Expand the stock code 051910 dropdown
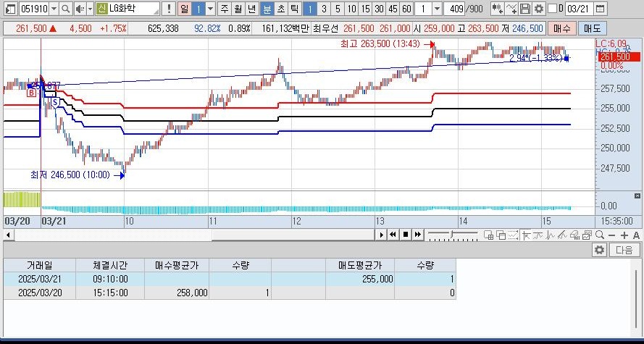 click(x=54, y=9)
